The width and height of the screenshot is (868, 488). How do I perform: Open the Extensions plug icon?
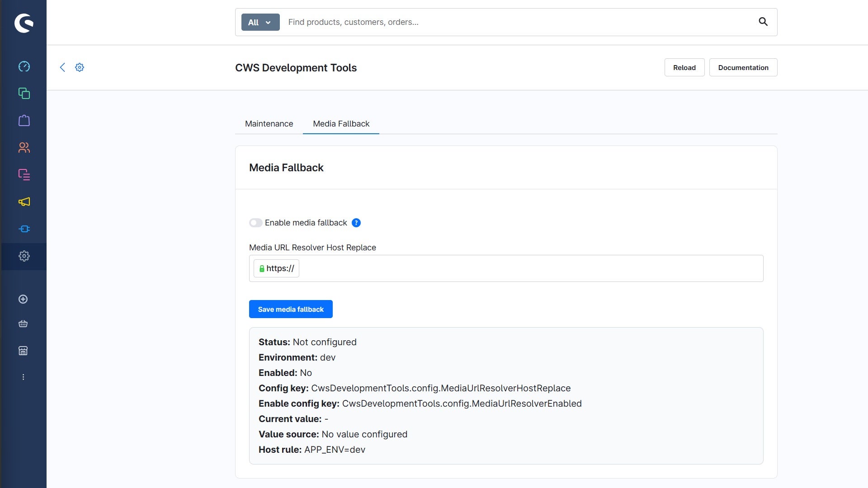pyautogui.click(x=24, y=229)
